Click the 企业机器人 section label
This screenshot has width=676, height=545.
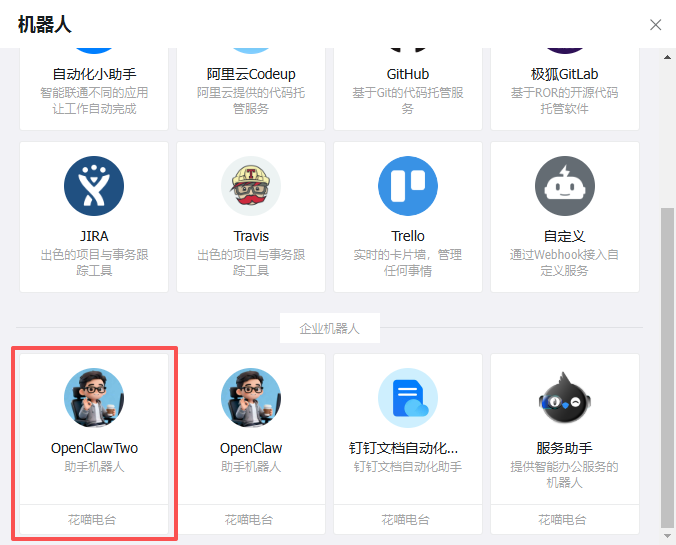(x=329, y=328)
